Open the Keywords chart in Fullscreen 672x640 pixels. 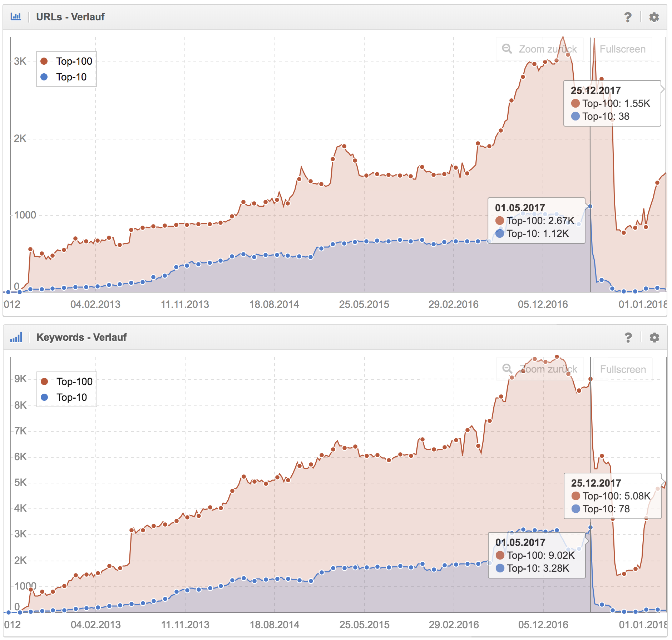623,369
